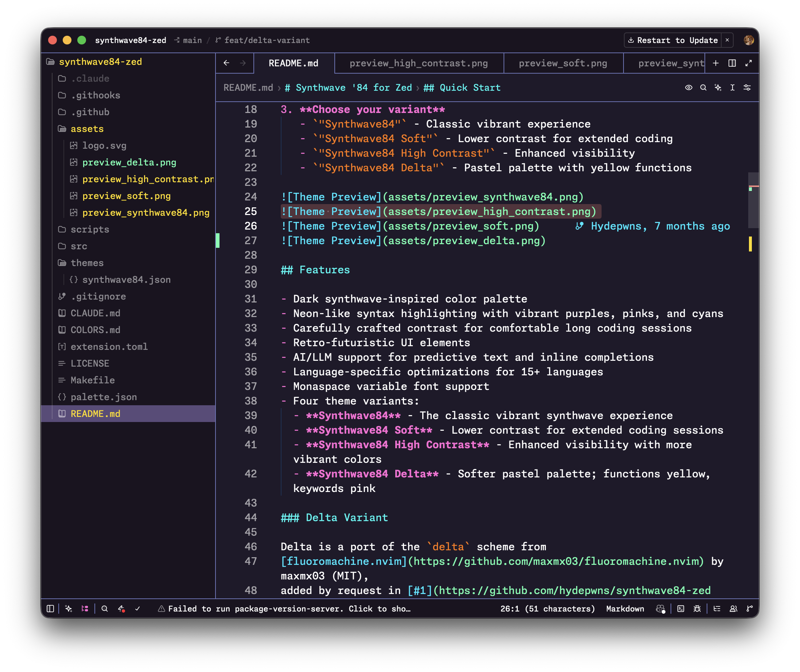The width and height of the screenshot is (800, 672).
Task: Toggle the left dock panel icon
Action: point(50,608)
